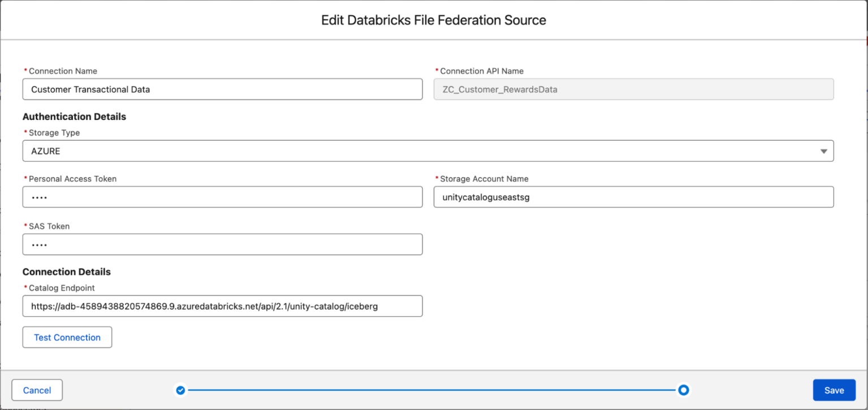Screen dimensions: 868x410
Task: Click the asterisk beside Storage Account Name
Action: pos(437,179)
